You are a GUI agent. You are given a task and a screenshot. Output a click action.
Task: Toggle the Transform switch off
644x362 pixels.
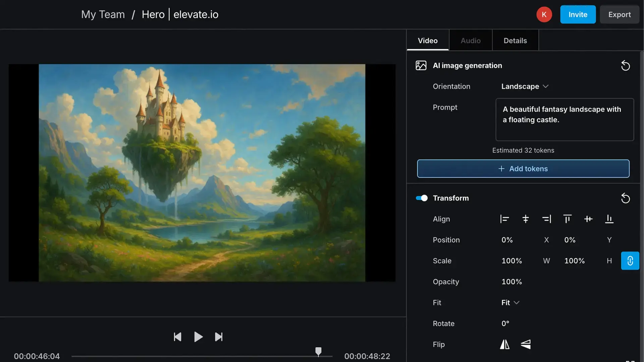coord(422,198)
